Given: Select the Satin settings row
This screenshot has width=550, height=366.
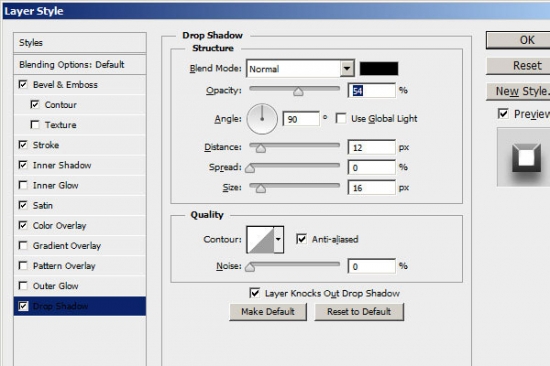Looking at the screenshot, I should point(80,205).
